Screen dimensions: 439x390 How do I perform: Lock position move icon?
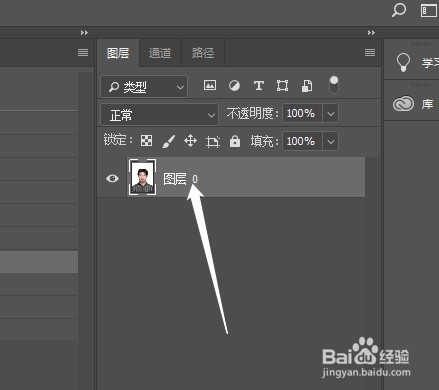(190, 141)
